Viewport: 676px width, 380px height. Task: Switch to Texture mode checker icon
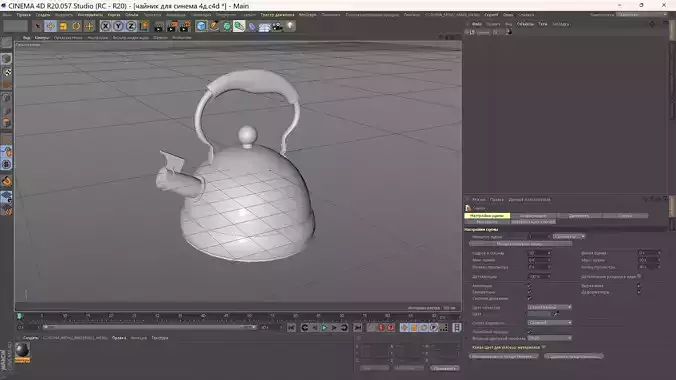(x=6, y=72)
